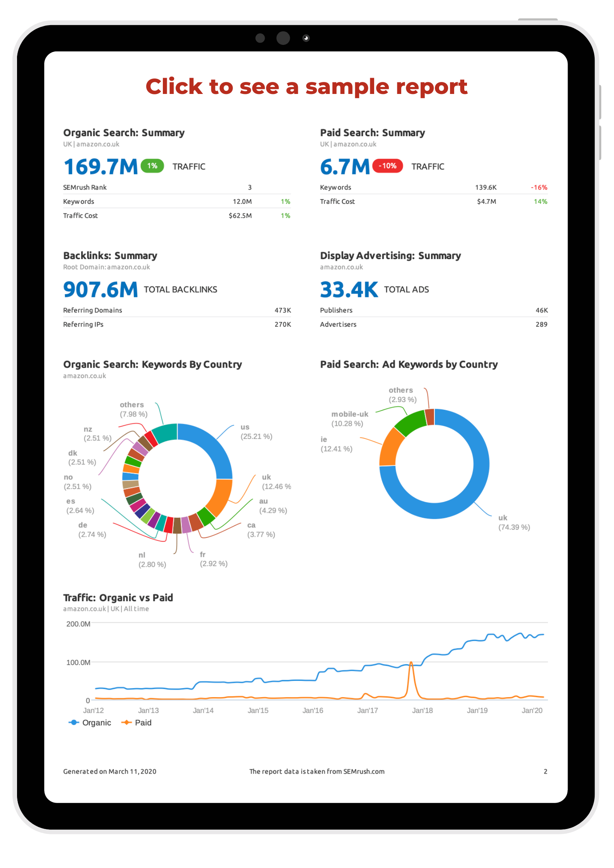Select the Paid legend marker
Image resolution: width=614 pixels, height=868 pixels.
point(127,723)
